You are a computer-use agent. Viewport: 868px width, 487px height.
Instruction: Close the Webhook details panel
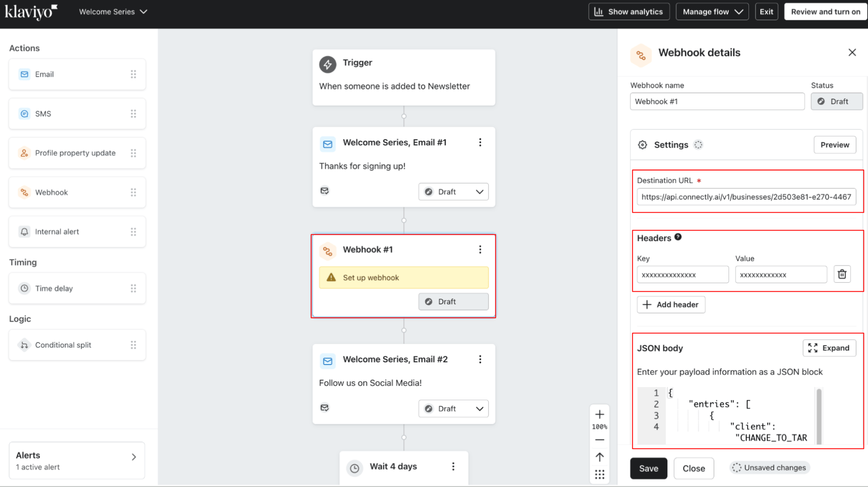[x=852, y=53]
